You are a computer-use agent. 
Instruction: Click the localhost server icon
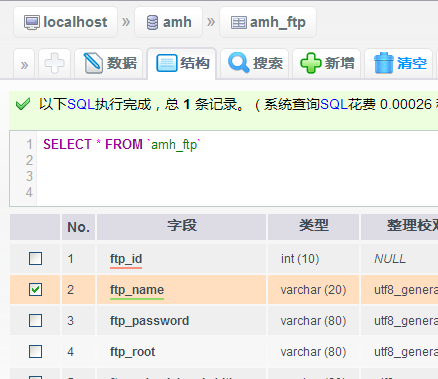click(32, 23)
